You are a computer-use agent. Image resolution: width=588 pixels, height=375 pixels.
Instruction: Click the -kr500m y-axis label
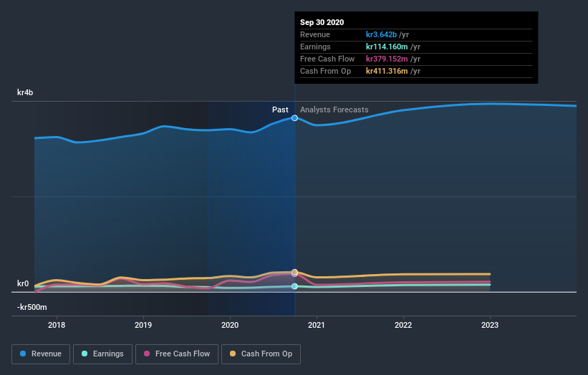(32, 307)
